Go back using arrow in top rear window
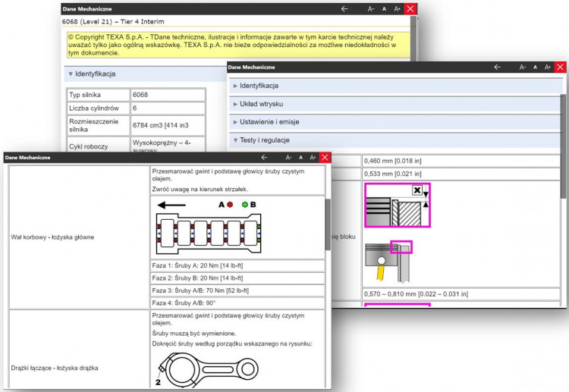Image resolution: width=569 pixels, height=392 pixels. [x=344, y=8]
